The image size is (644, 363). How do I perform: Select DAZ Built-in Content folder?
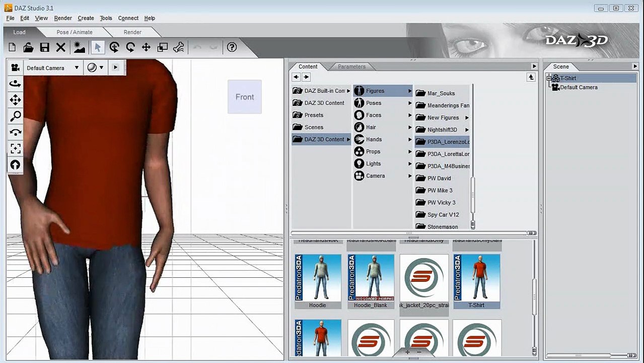pyautogui.click(x=321, y=91)
